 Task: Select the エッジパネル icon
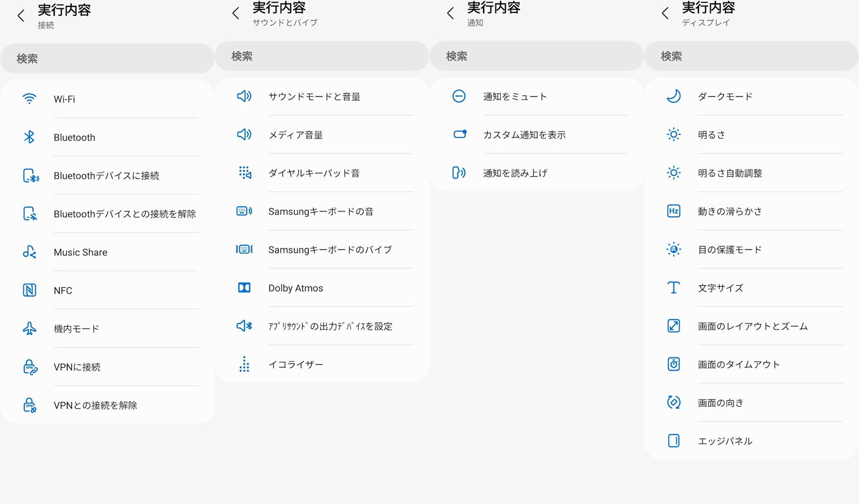pyautogui.click(x=674, y=441)
